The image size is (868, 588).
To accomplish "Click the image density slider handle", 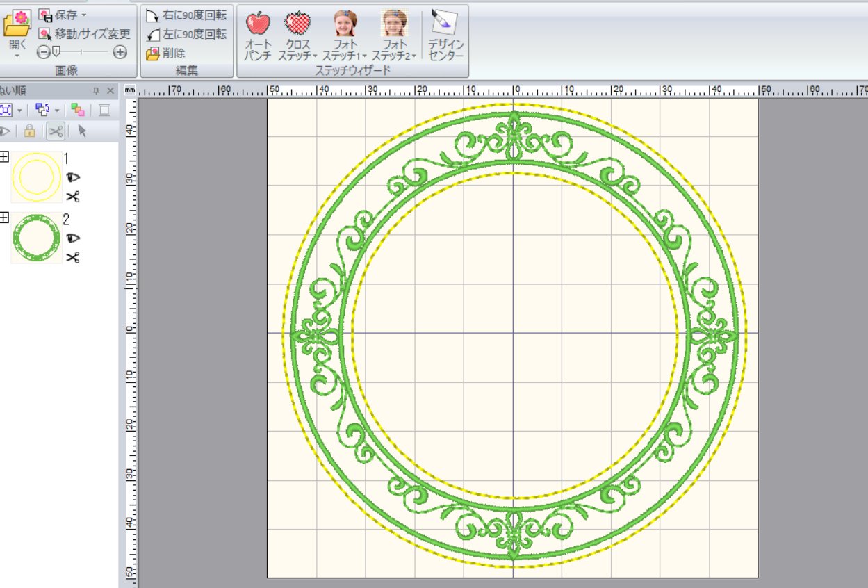I will [56, 51].
